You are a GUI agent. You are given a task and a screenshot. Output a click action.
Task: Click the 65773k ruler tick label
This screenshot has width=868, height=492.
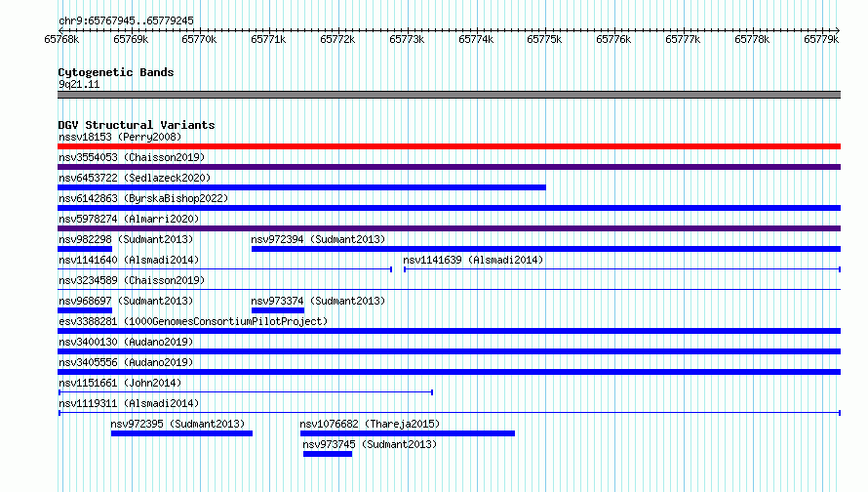pos(407,39)
